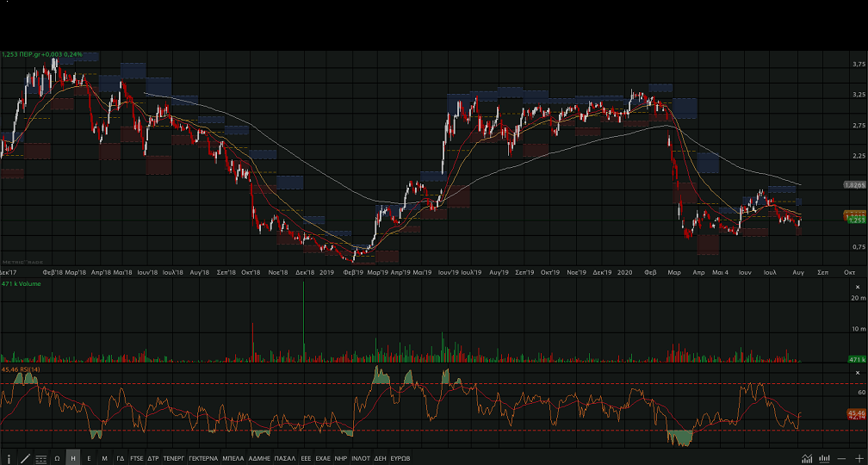Take a chart snapshot with camera icon
This screenshot has width=868, height=465.
(824, 458)
